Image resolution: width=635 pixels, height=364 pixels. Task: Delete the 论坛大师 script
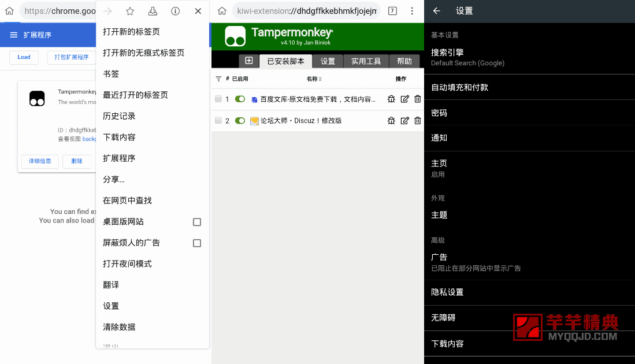418,121
